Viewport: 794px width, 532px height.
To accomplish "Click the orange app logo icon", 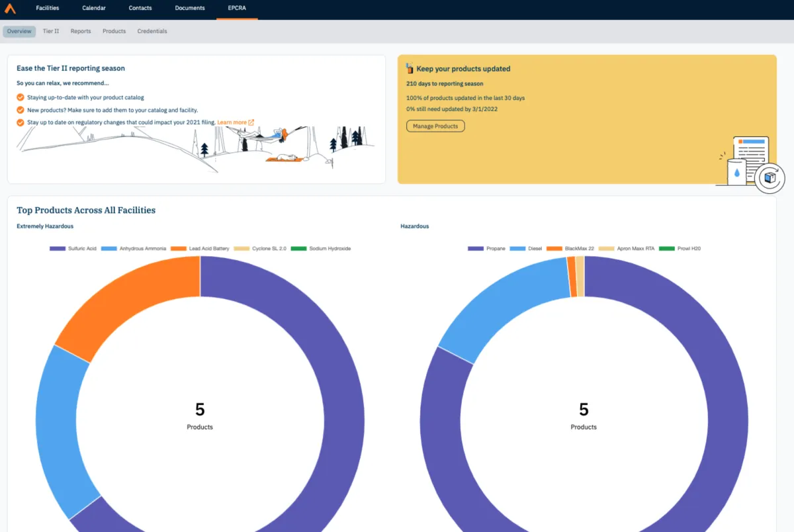I will click(x=10, y=9).
